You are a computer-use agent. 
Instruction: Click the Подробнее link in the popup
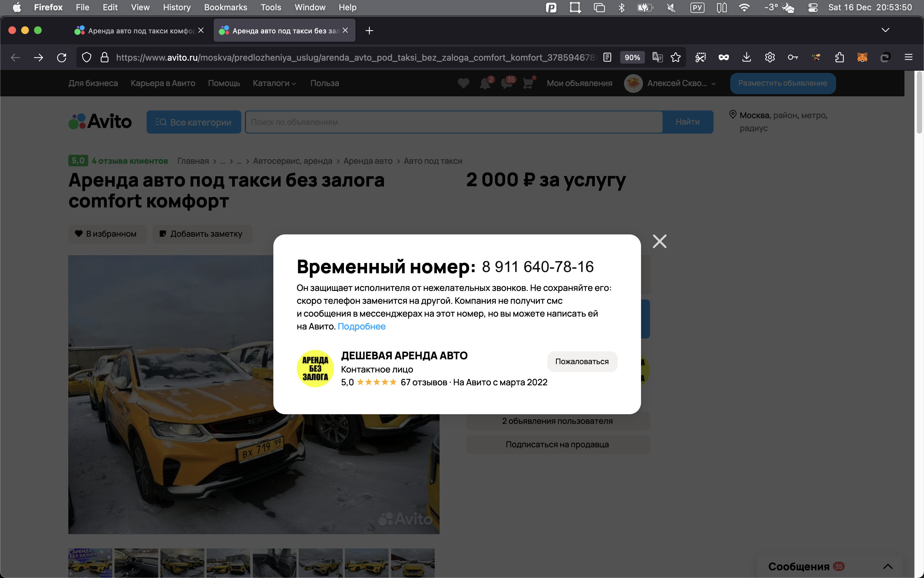pos(361,327)
